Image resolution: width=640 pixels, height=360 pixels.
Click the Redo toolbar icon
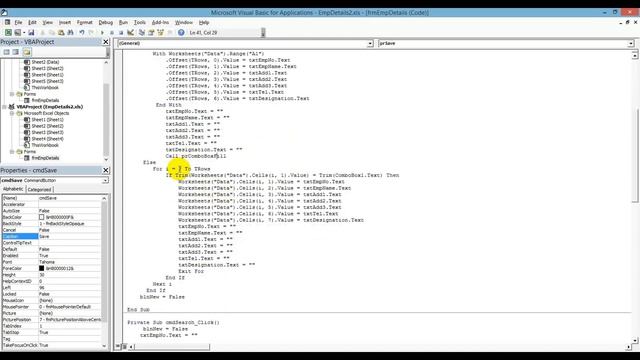91,33
